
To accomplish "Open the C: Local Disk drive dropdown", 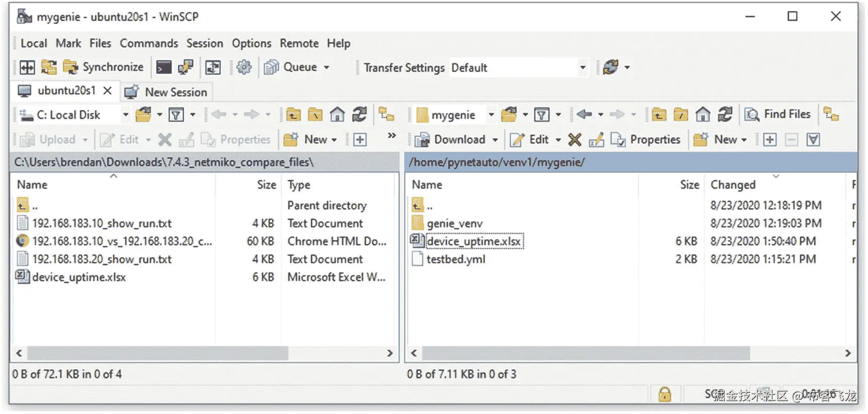I will click(x=74, y=115).
